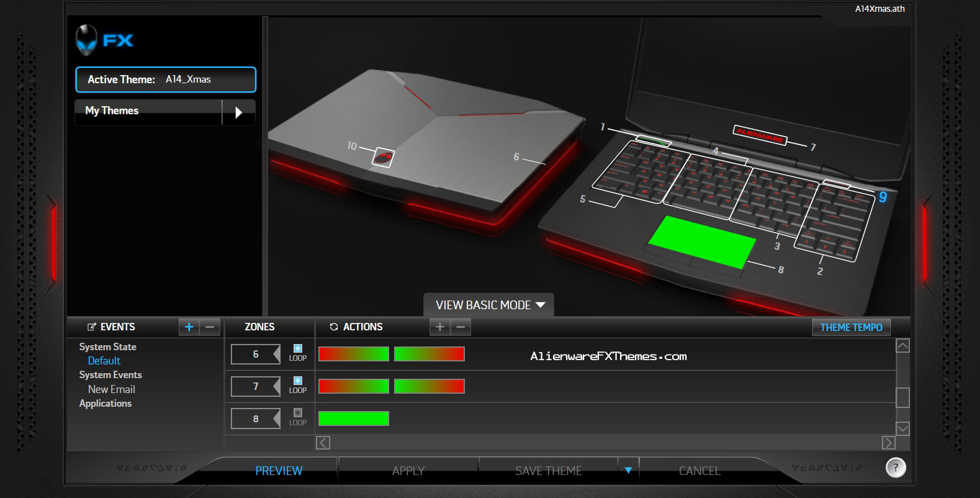Select zone 10 alien head on laptop lid
The height and width of the screenshot is (498, 980).
tap(383, 157)
